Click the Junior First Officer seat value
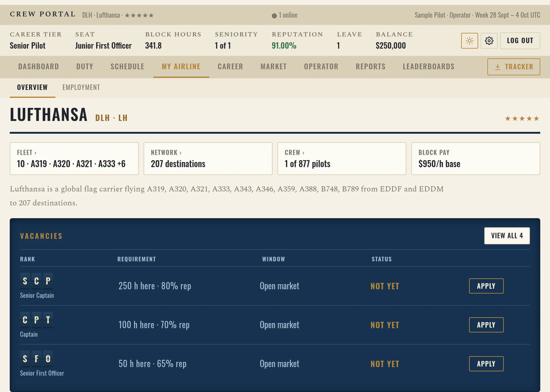The height and width of the screenshot is (392, 550). (103, 46)
